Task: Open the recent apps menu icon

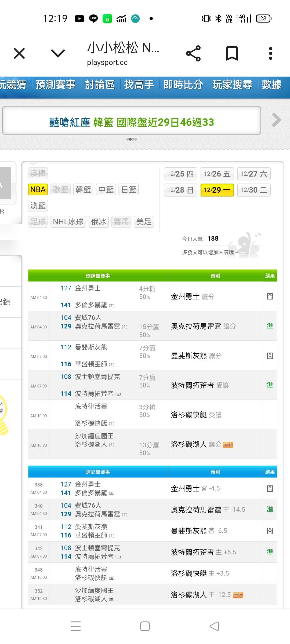Action: click(76, 626)
